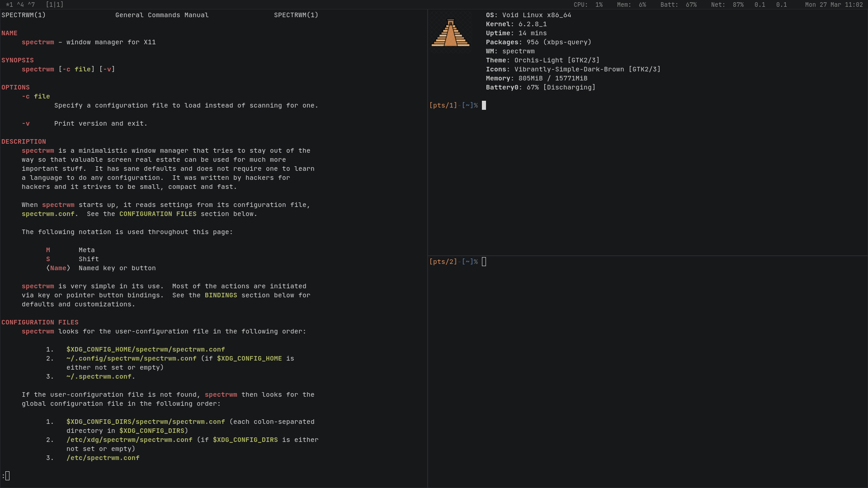Click 'Print version and exit.' text

[101, 123]
